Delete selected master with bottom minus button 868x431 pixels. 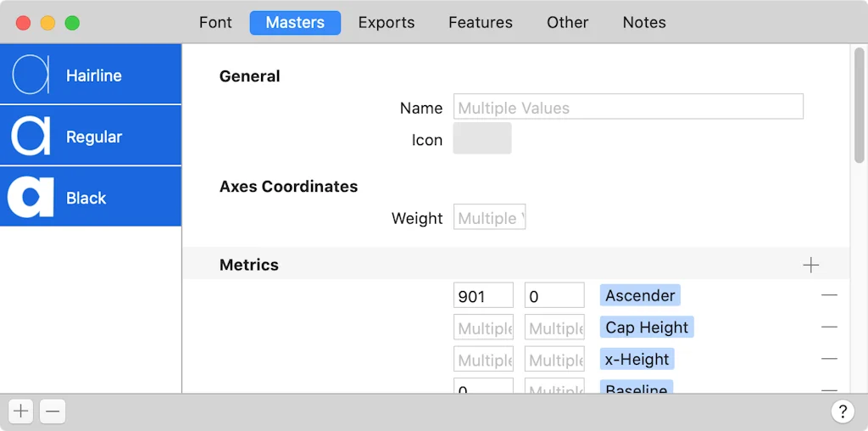pyautogui.click(x=53, y=412)
